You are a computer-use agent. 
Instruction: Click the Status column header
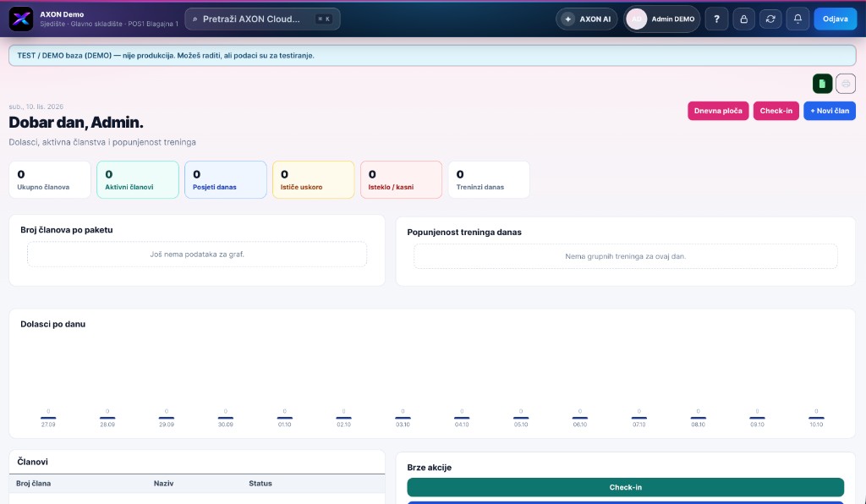[260, 484]
